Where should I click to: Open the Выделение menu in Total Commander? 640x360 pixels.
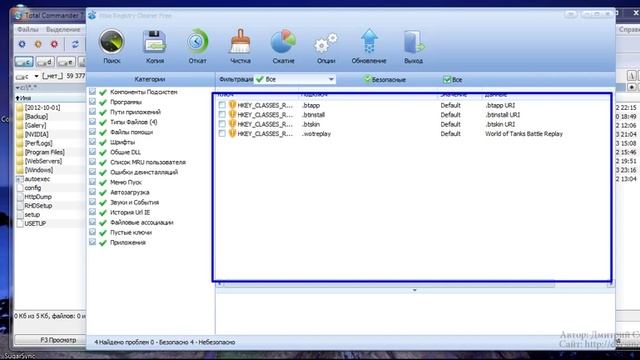(x=63, y=29)
